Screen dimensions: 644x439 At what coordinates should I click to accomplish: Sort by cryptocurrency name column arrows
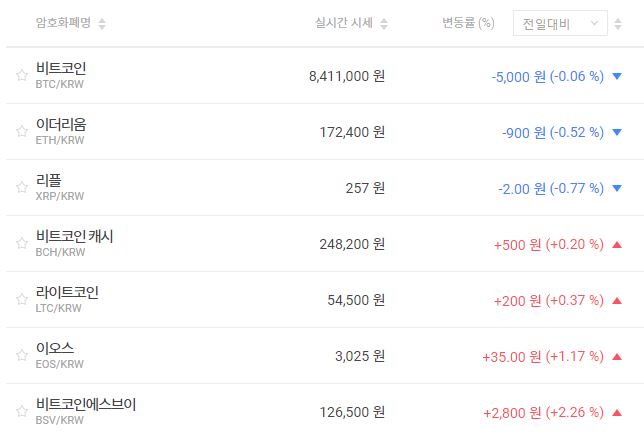click(102, 23)
